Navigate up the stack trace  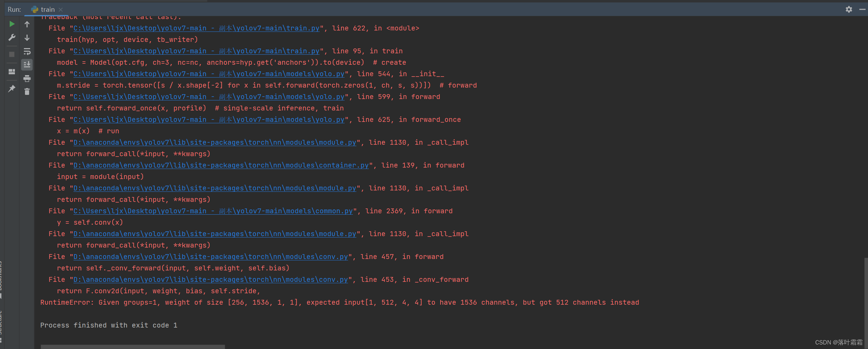pyautogui.click(x=27, y=24)
